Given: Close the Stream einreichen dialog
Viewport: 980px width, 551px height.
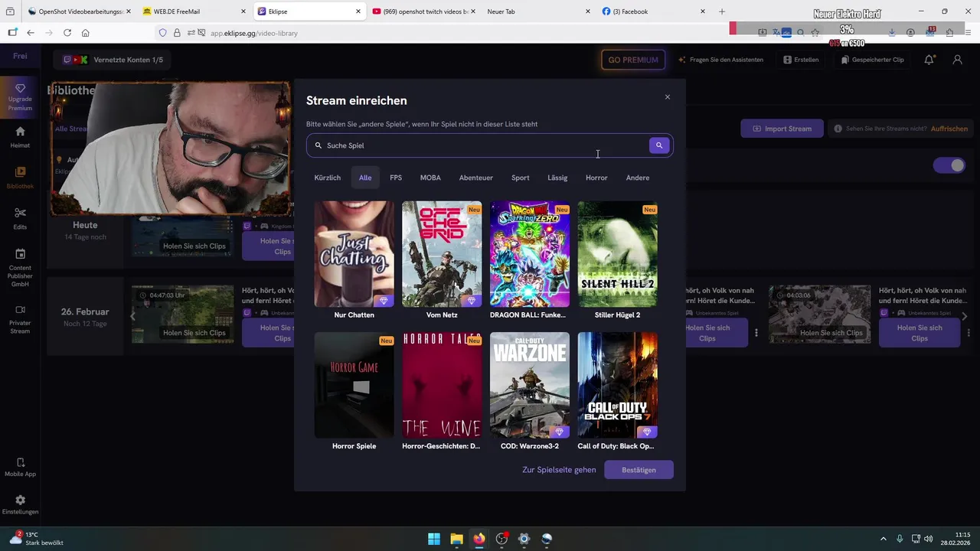Looking at the screenshot, I should pyautogui.click(x=668, y=97).
